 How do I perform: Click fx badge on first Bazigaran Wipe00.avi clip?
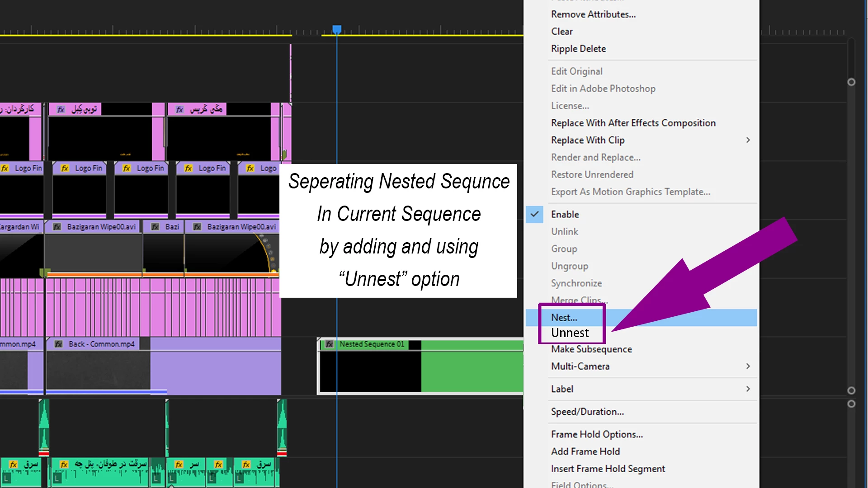click(x=57, y=227)
